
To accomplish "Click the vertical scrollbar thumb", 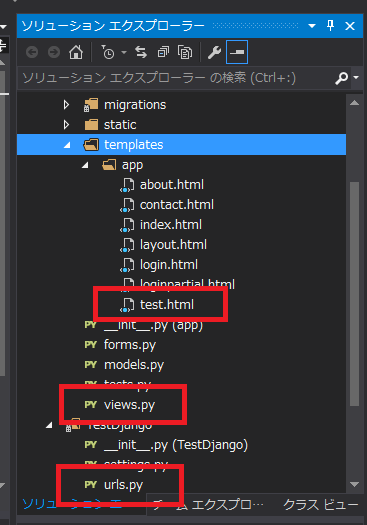I will tap(355, 294).
